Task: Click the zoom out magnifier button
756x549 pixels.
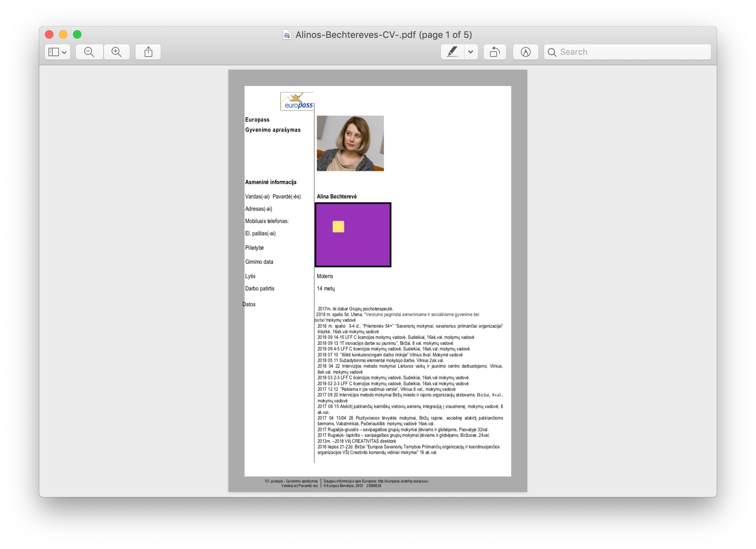Action: click(x=89, y=52)
